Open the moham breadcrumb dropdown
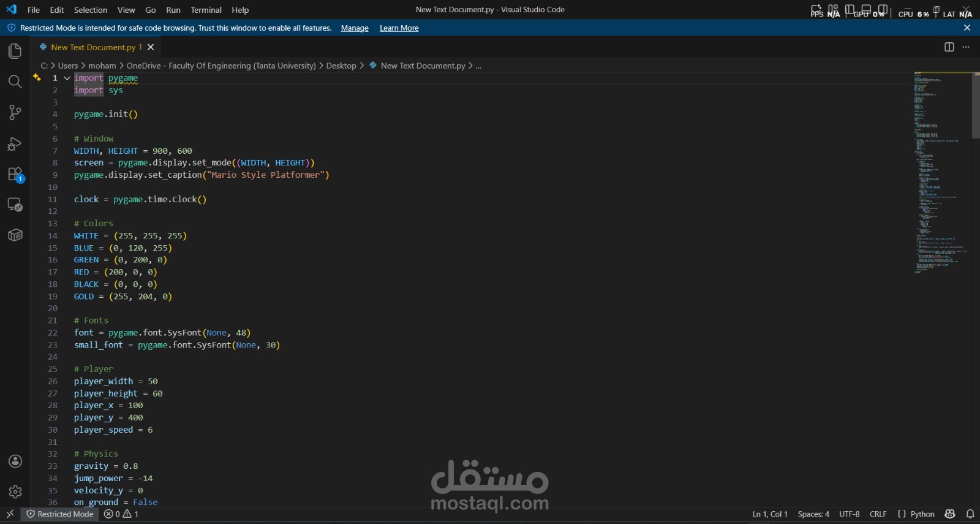This screenshot has width=980, height=524. pos(102,66)
